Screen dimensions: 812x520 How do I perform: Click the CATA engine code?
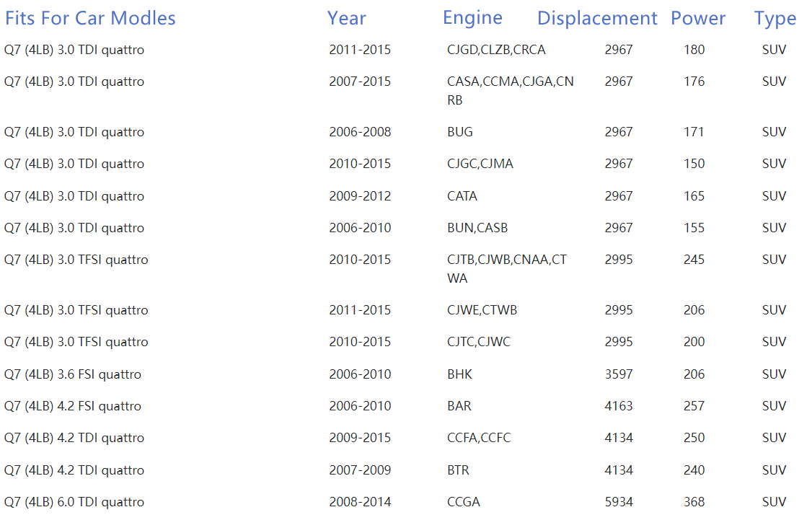[462, 196]
